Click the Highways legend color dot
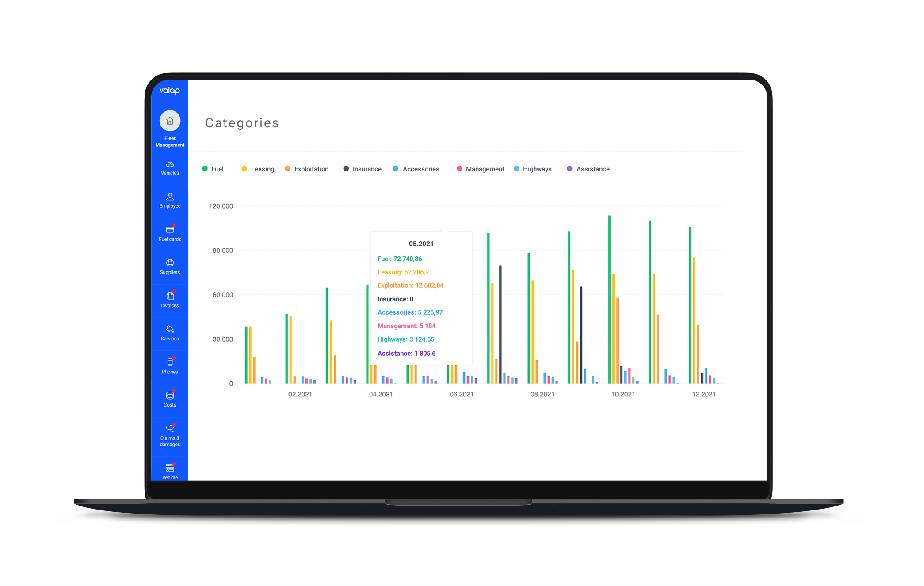 (x=516, y=169)
